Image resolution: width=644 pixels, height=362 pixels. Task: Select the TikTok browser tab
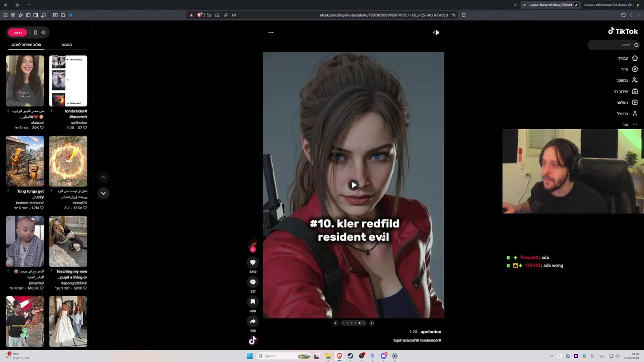point(550,5)
